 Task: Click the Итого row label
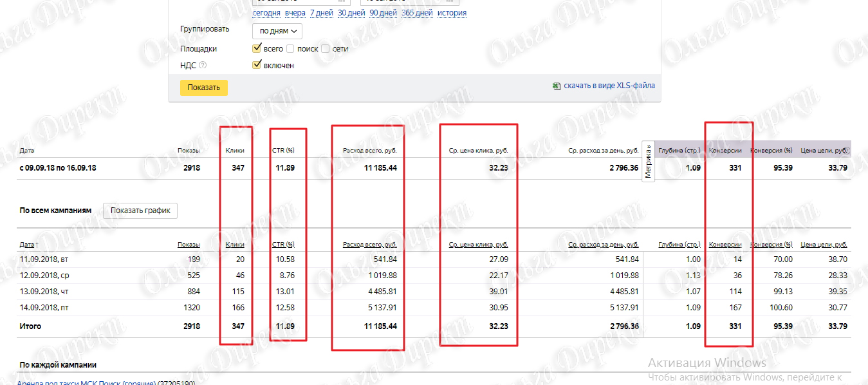pos(30,326)
